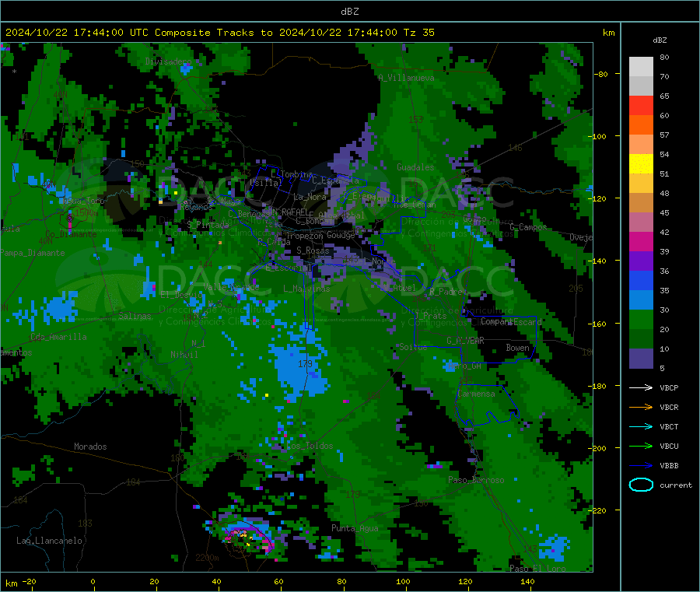Viewport: 700px width, 592px height.
Task: Click the 'Guadales' place label
Action: coord(415,167)
